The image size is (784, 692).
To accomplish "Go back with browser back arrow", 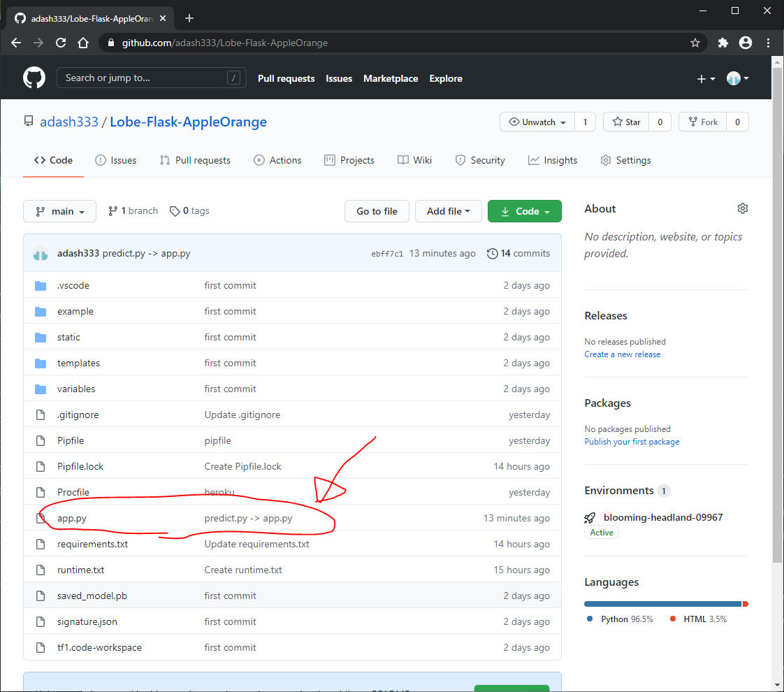I will pos(16,43).
